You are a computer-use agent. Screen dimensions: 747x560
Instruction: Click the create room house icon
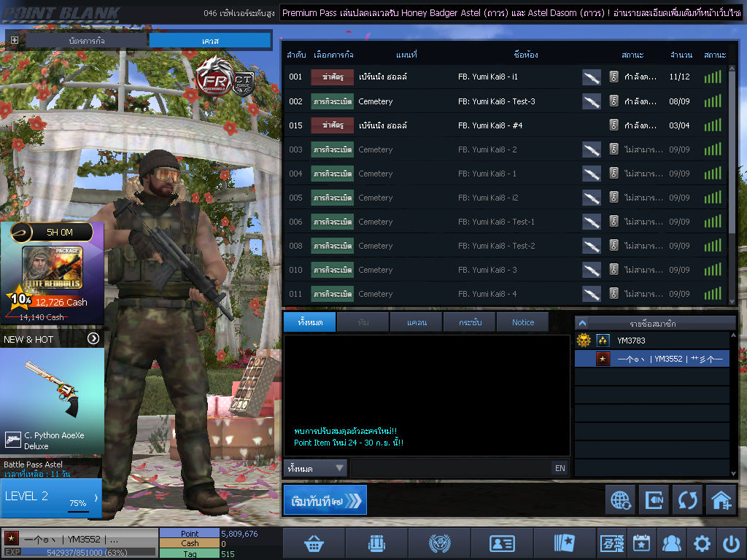[x=721, y=500]
